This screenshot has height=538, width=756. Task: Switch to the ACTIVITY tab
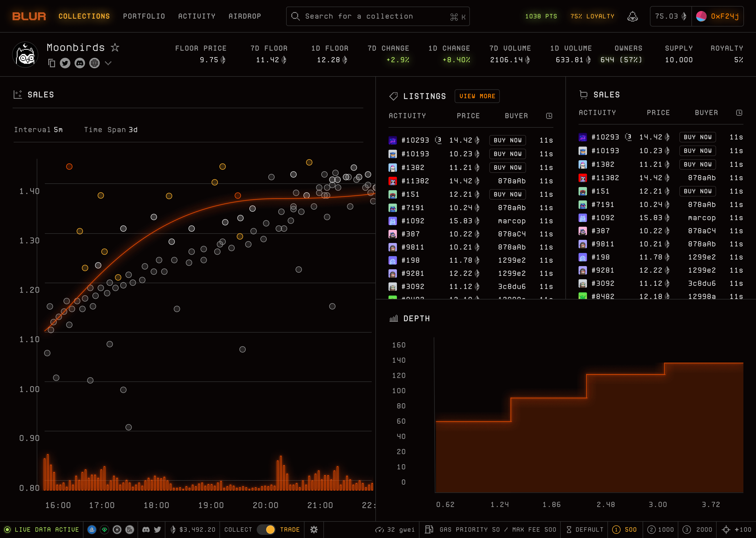coord(197,16)
